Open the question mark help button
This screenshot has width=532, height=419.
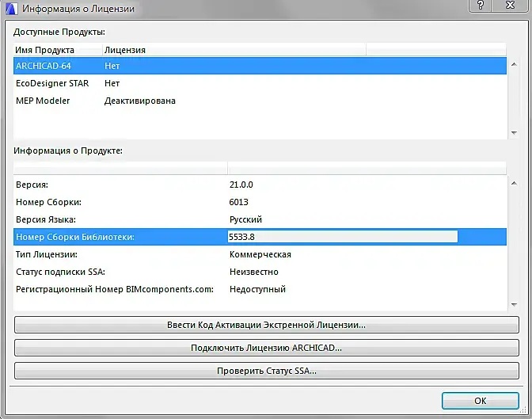pyautogui.click(x=481, y=5)
